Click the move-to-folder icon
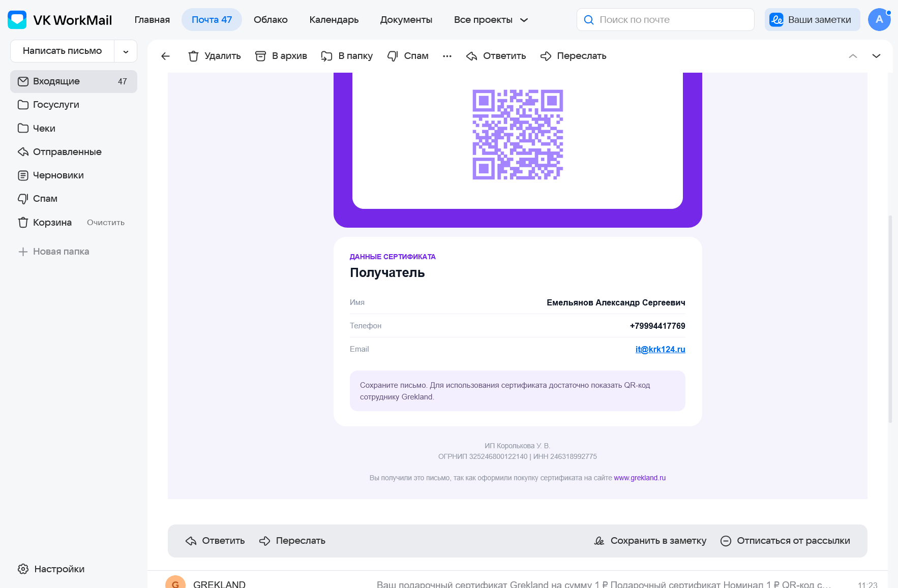Screen dimensions: 898x588 (x=326, y=56)
